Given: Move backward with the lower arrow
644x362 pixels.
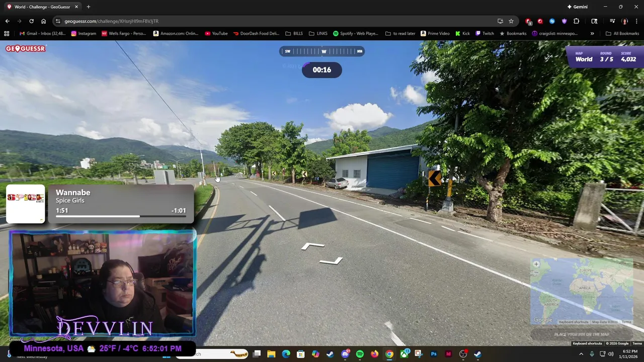Looking at the screenshot, I should 331,260.
